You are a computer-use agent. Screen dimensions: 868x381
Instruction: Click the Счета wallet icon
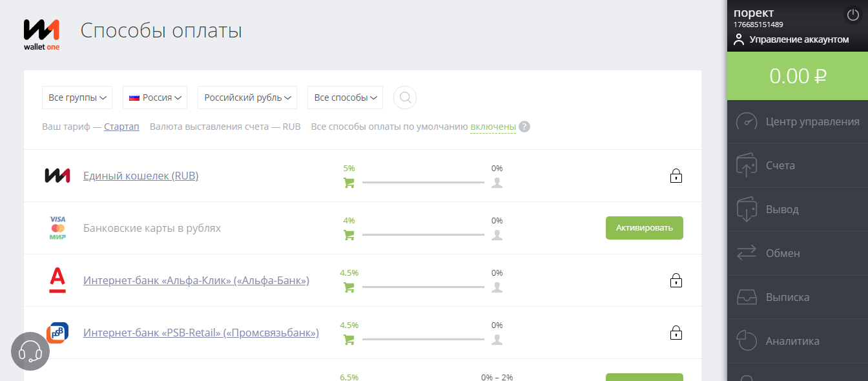(x=747, y=165)
